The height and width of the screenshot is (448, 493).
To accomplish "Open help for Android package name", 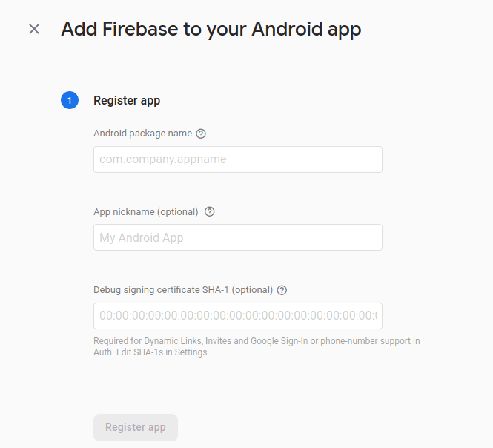I will 201,134.
